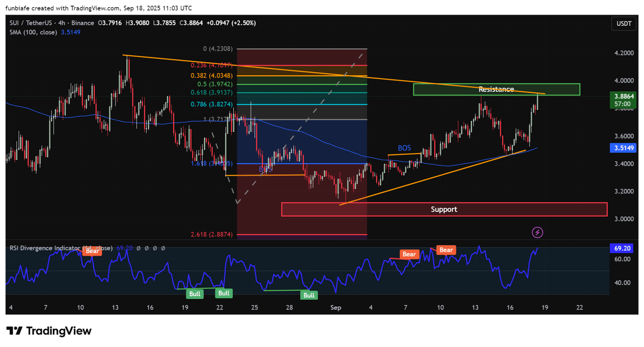Toggle the RSI Divergence Indicator visibility

coord(57,248)
